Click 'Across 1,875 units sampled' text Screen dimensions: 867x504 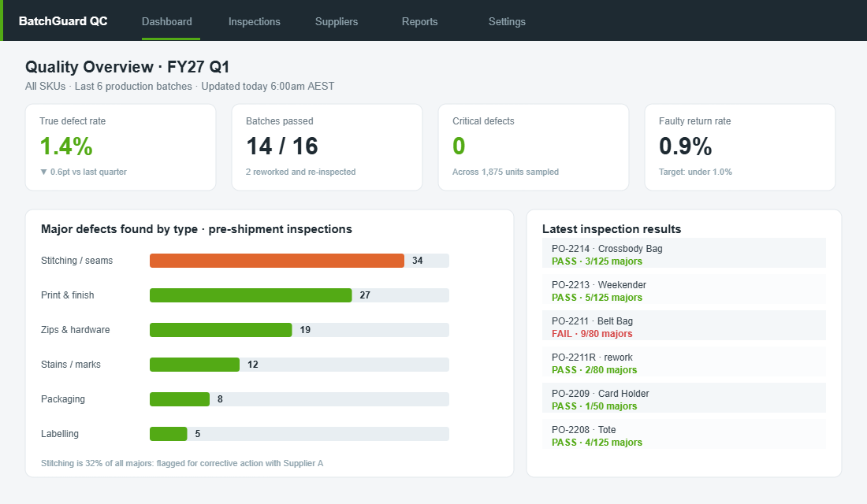(505, 172)
